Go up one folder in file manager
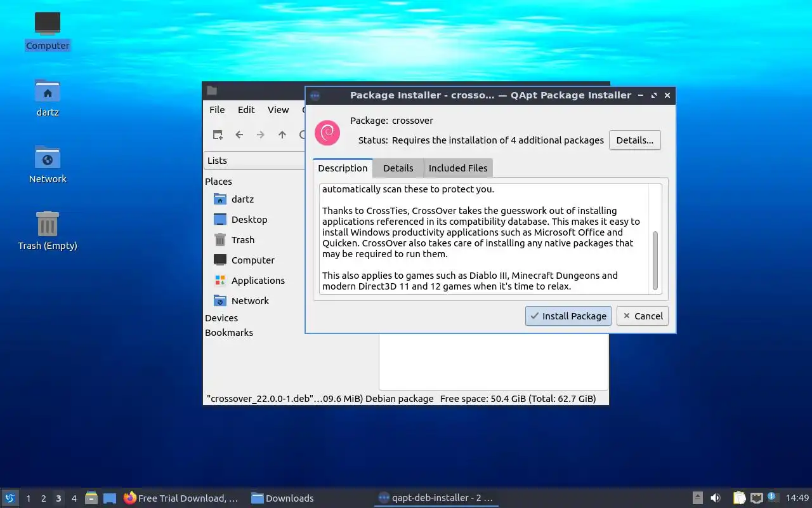Screen dimensions: 812x508 pos(282,135)
